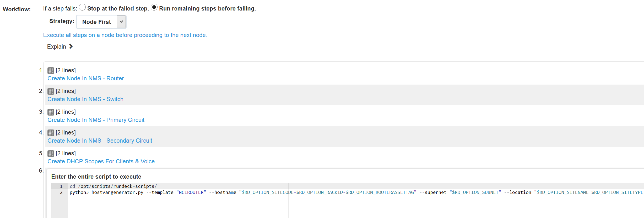Edit 'Create Node In NMS - Primary Circuit'
Screen dimensions: 644x218
(96, 120)
